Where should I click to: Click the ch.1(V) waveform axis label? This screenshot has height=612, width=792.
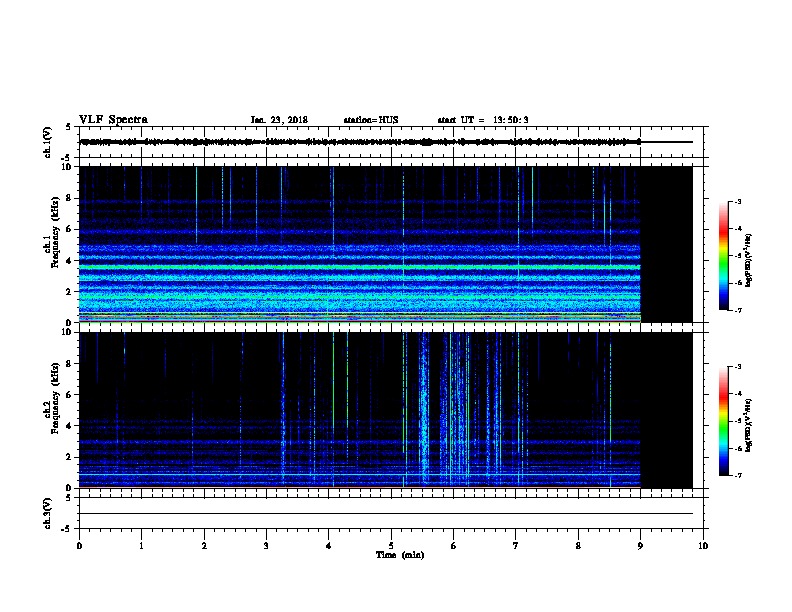tap(47, 142)
